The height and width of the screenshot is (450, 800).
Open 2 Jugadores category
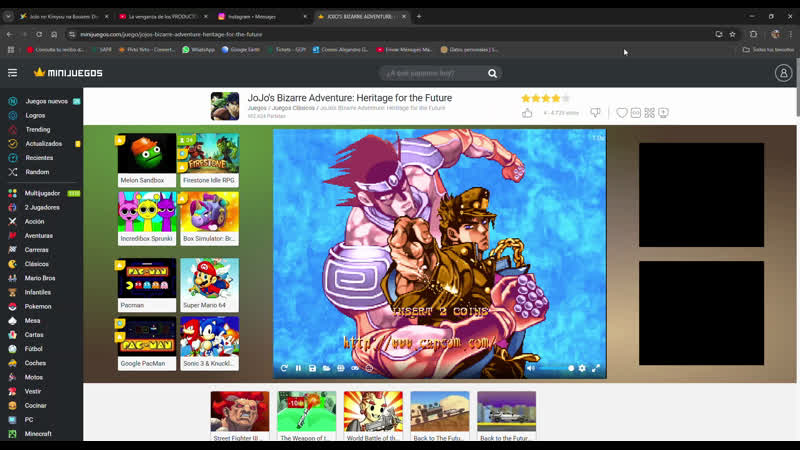coord(42,208)
